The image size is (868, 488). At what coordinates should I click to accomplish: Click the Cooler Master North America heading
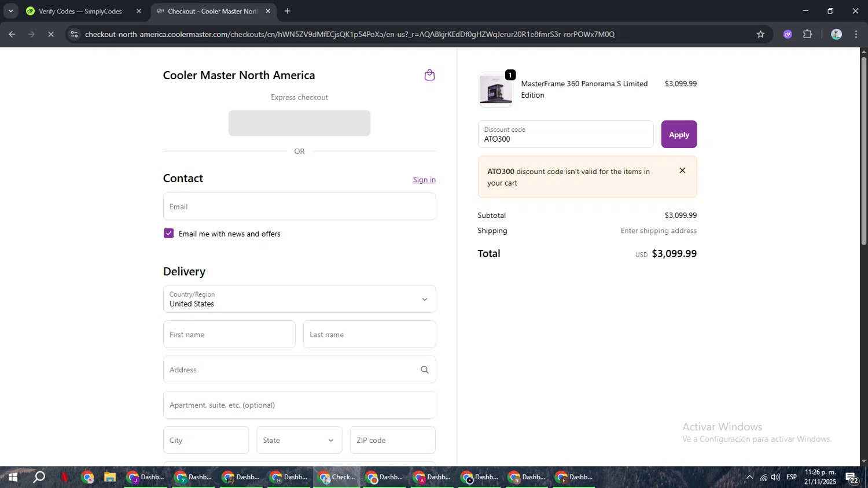239,75
